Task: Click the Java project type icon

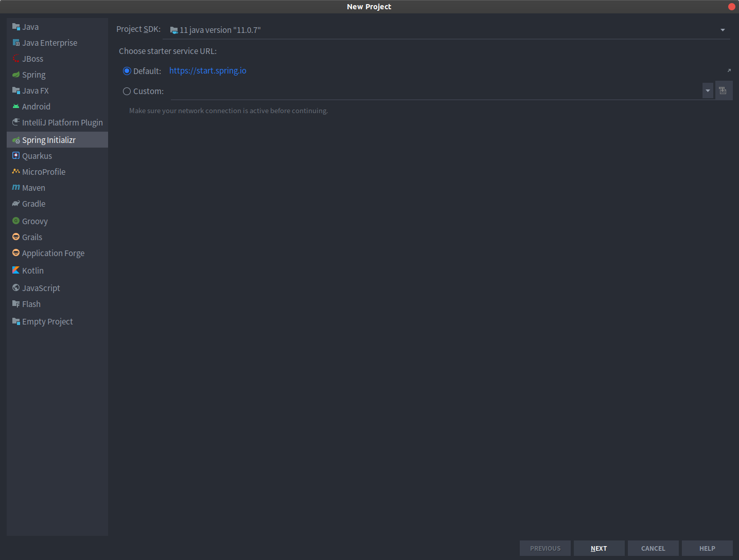Action: [16, 27]
